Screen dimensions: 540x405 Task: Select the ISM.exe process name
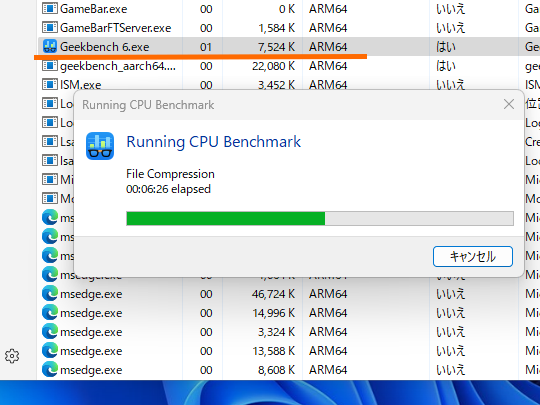(x=81, y=85)
